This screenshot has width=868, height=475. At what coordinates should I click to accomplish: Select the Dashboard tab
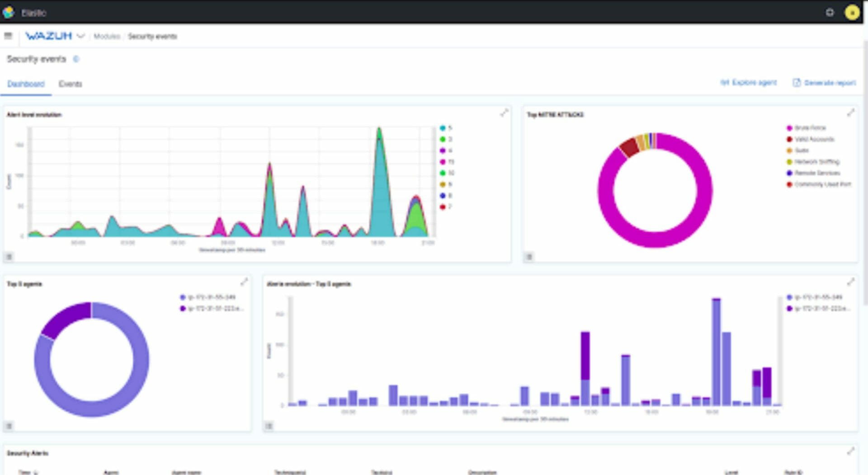pos(26,84)
